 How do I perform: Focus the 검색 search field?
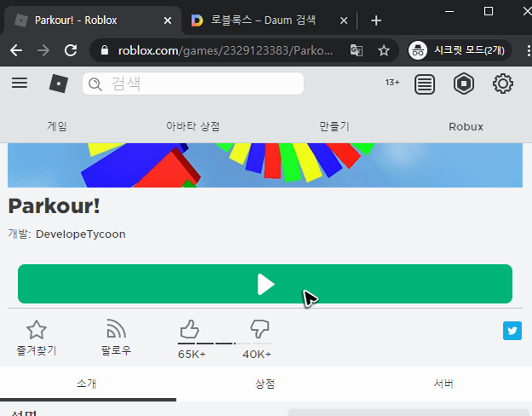[193, 84]
